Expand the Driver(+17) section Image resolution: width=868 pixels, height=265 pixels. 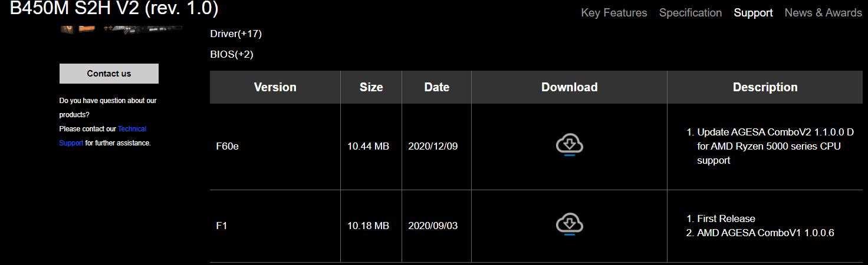point(236,34)
